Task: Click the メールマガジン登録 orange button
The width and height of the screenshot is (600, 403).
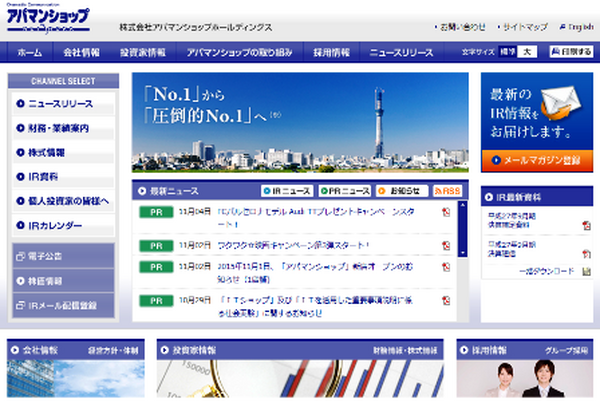Action: click(x=537, y=160)
